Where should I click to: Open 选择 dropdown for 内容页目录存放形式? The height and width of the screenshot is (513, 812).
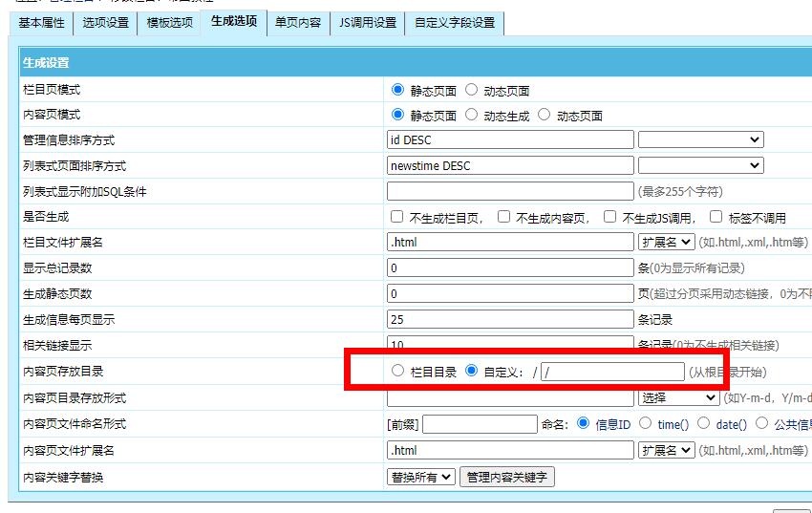pyautogui.click(x=677, y=397)
